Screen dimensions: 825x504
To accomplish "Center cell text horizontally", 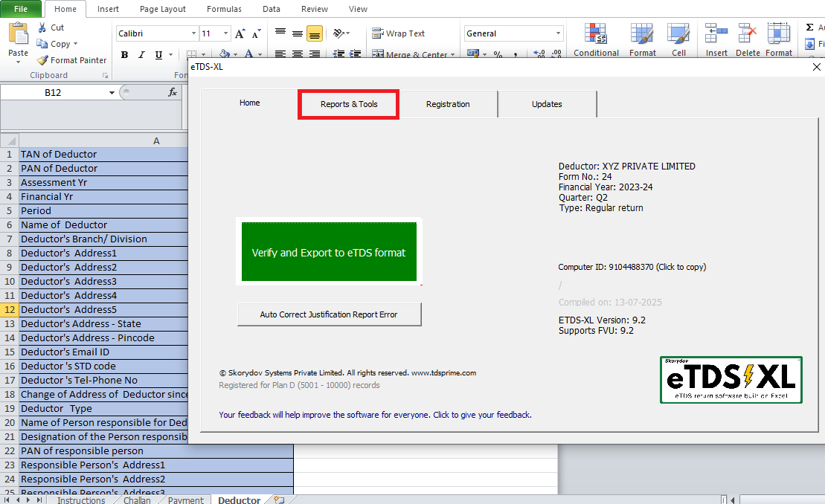I will pyautogui.click(x=298, y=54).
